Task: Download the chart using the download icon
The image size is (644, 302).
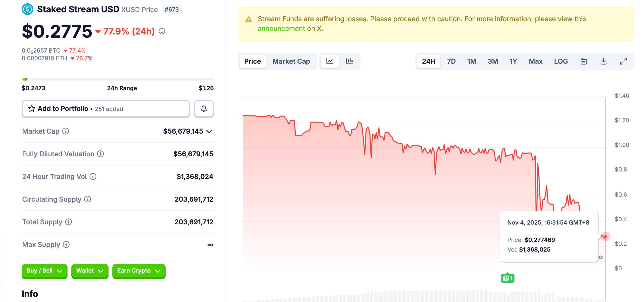Action: pos(603,61)
